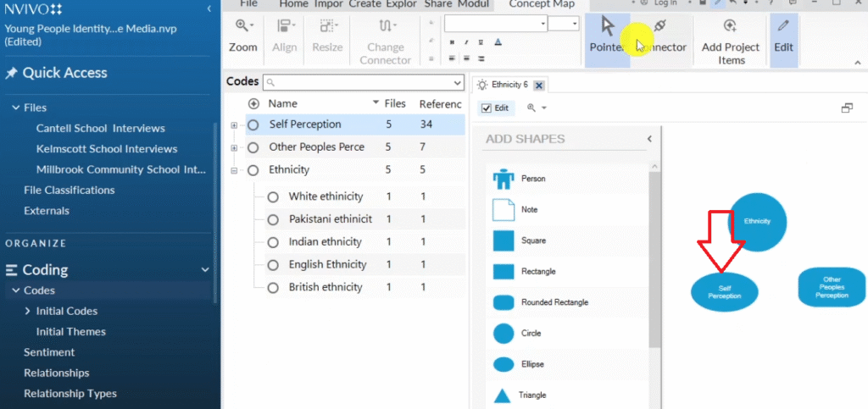The width and height of the screenshot is (868, 409).
Task: Switch to the Concept Map ribbon tab
Action: pos(541,4)
